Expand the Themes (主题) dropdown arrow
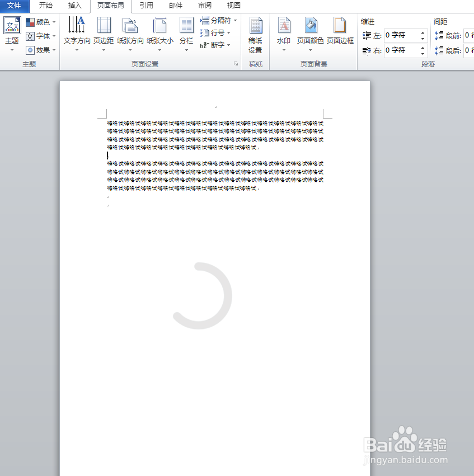The image size is (474, 476). [x=12, y=50]
